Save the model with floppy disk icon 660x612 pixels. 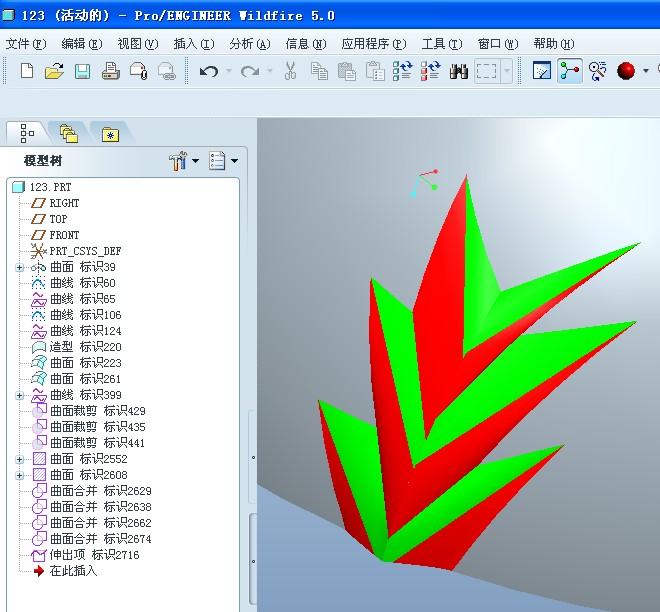[x=82, y=71]
